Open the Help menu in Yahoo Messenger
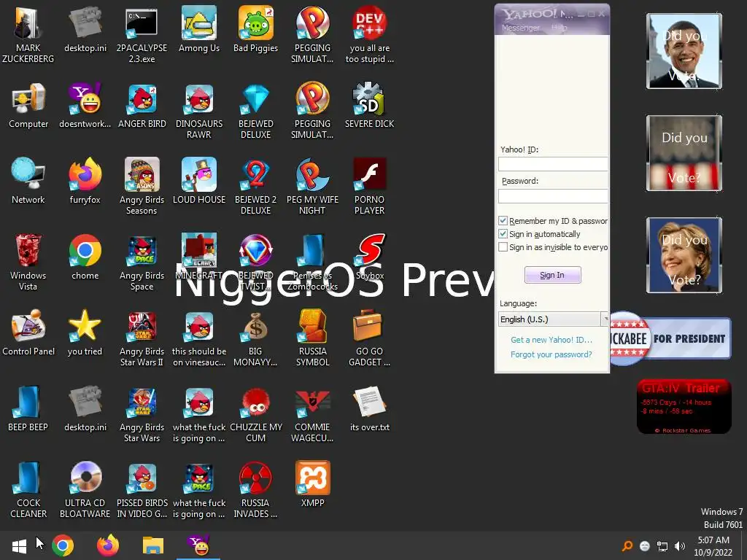Viewport: 747px width, 560px height. click(x=560, y=28)
